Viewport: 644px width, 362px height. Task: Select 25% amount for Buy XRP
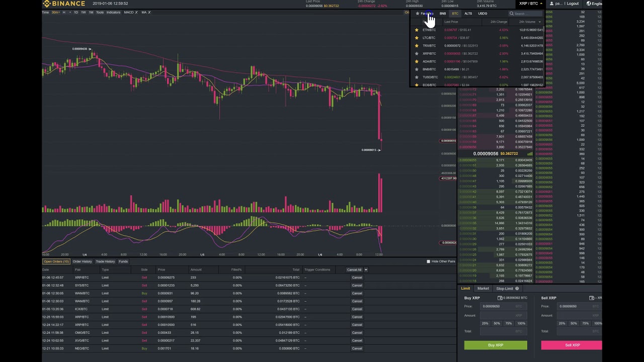485,323
